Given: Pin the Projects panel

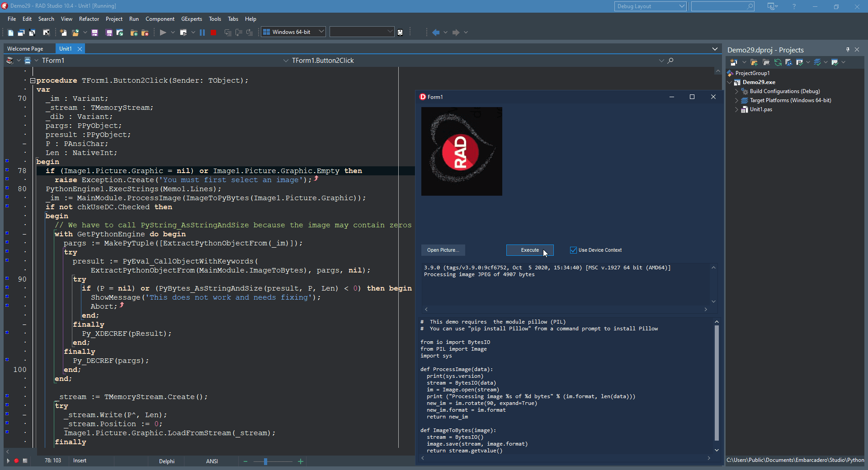Looking at the screenshot, I should (x=848, y=50).
